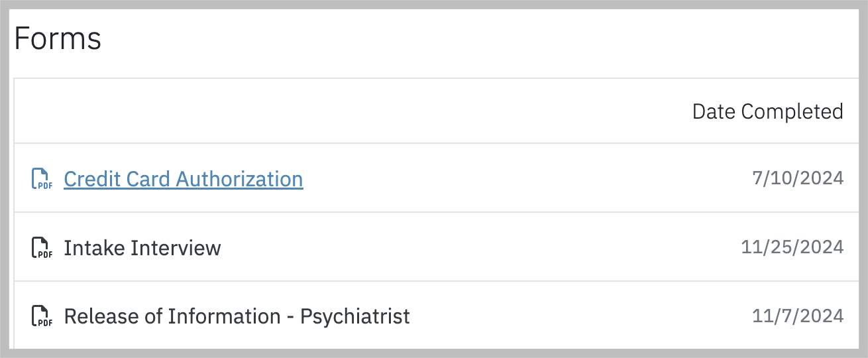This screenshot has height=358, width=868.
Task: Select the Intake Interview form name
Action: (x=142, y=248)
